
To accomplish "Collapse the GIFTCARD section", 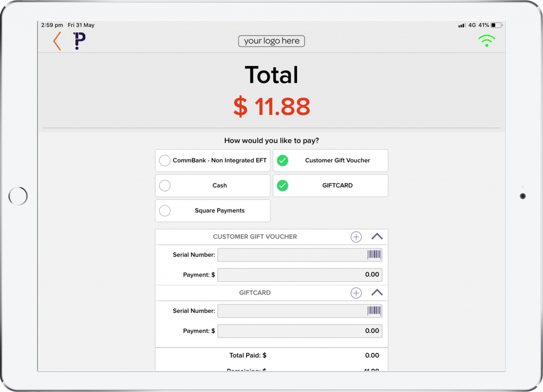I will tap(377, 293).
